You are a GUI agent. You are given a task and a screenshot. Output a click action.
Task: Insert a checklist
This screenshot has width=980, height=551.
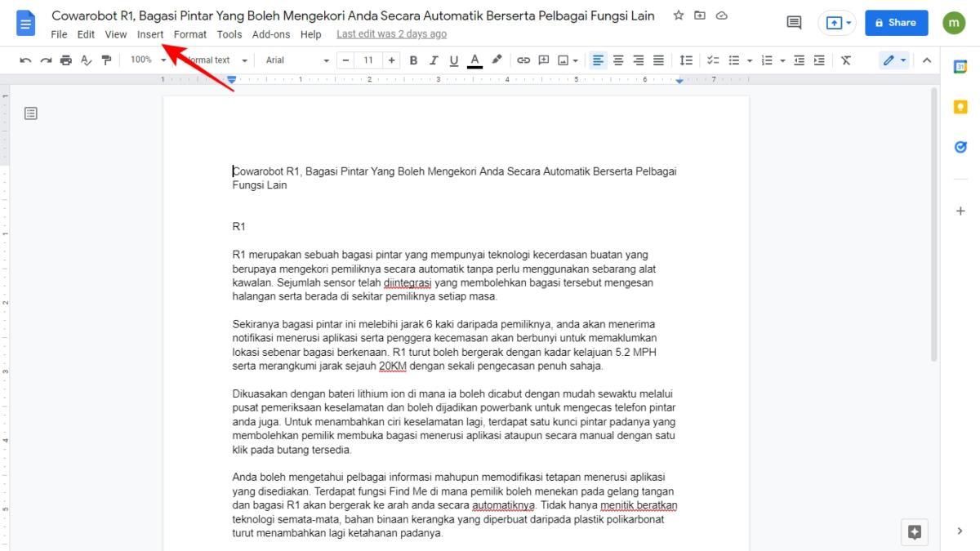coord(713,60)
